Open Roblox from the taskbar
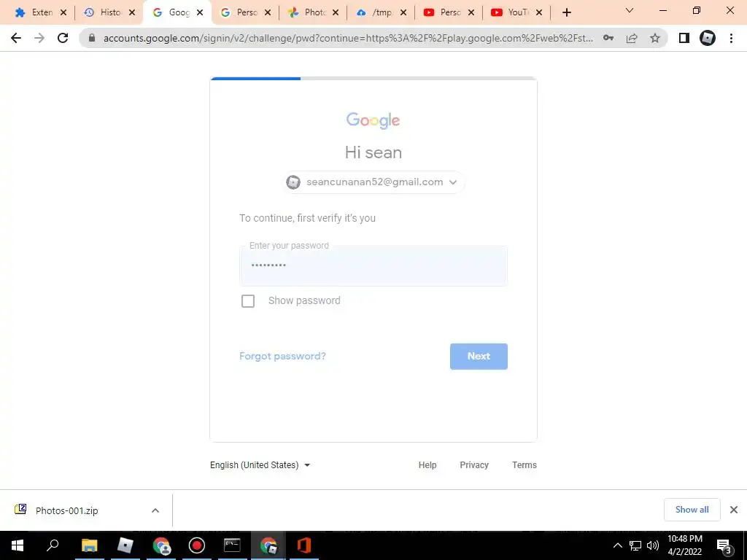The width and height of the screenshot is (747, 560). 125,545
